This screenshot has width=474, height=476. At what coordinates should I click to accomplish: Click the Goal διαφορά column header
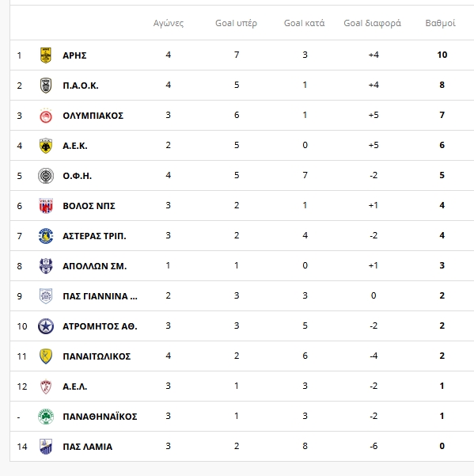(373, 24)
